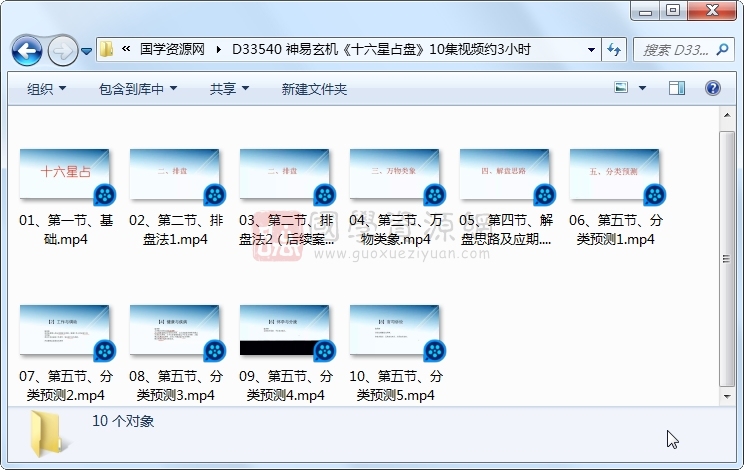
Task: Select thumbnail of 04、第三节、万物类象.mp4
Action: (395, 174)
